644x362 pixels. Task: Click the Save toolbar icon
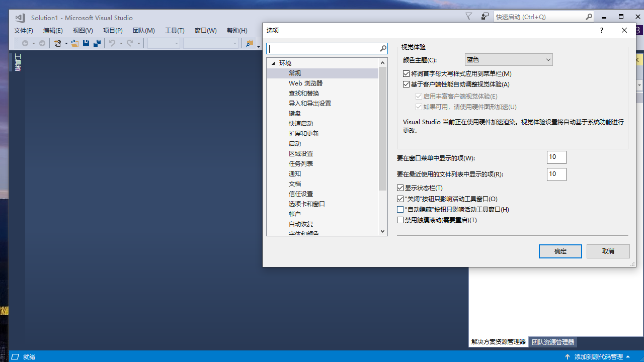point(86,43)
